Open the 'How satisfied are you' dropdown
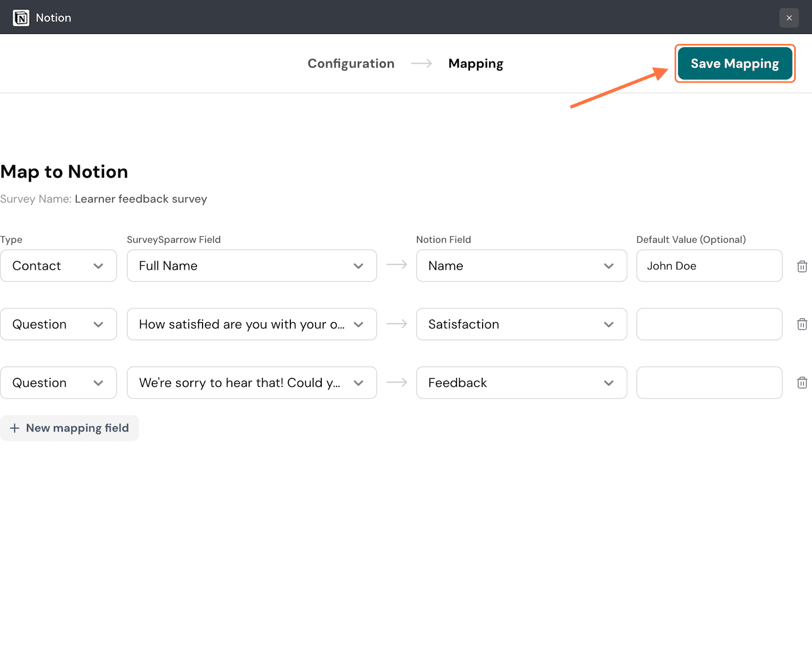The image size is (812, 671). click(252, 324)
